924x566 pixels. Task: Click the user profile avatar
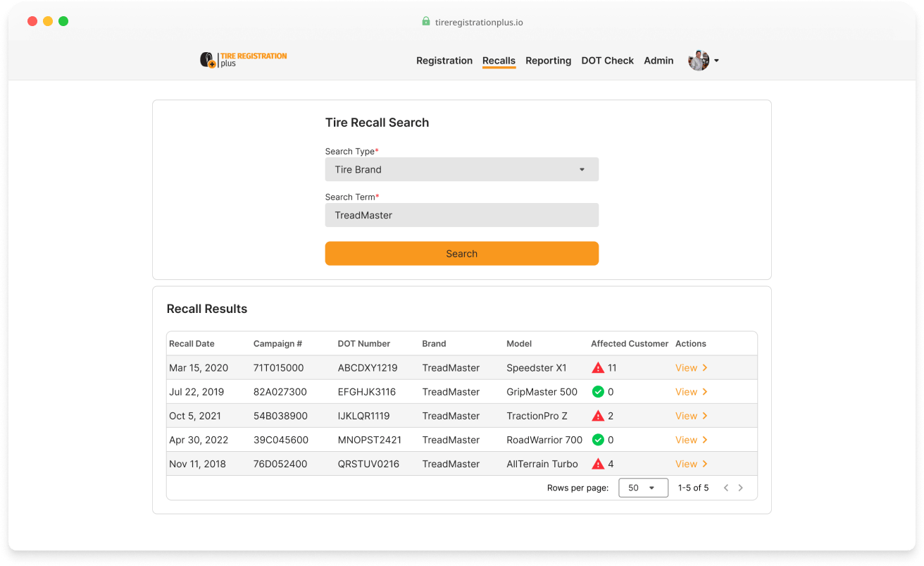[698, 61]
